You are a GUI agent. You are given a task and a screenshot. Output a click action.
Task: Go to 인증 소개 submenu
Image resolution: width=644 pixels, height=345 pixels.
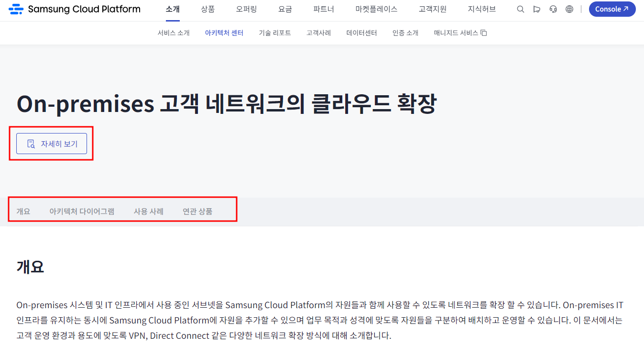[405, 33]
